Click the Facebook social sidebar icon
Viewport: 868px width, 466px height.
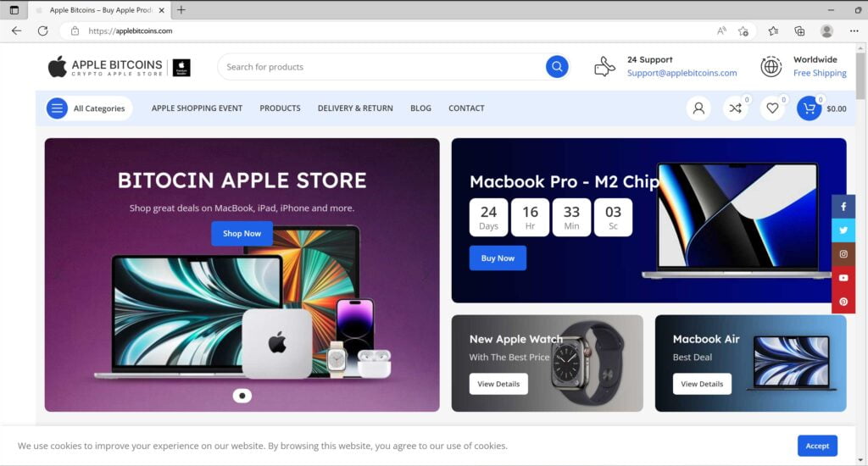tap(843, 207)
